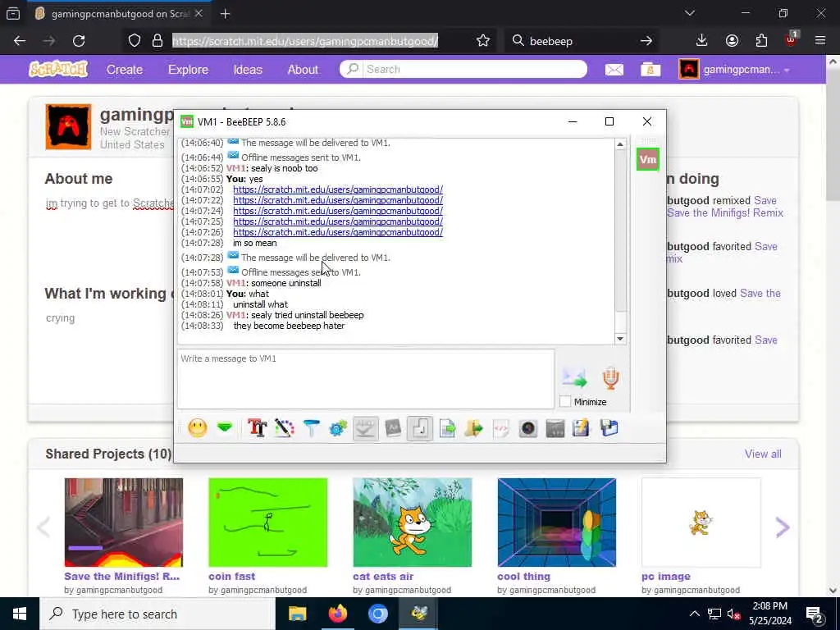The image size is (840, 630).
Task: Open the coin fast project thumbnail
Action: coord(268,523)
